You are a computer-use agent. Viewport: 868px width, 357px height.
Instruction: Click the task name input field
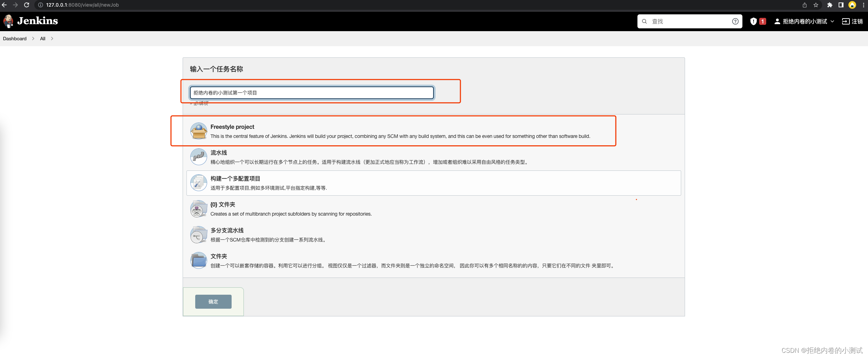tap(312, 93)
